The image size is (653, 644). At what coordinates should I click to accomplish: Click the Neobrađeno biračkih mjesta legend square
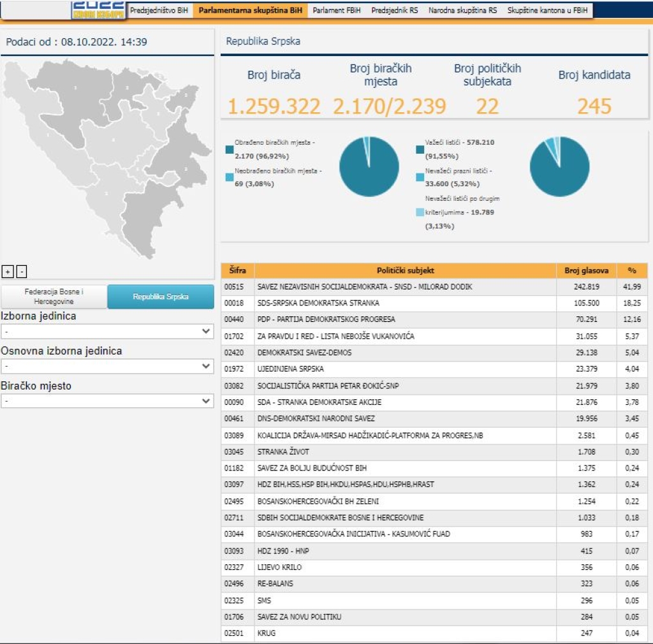230,177
